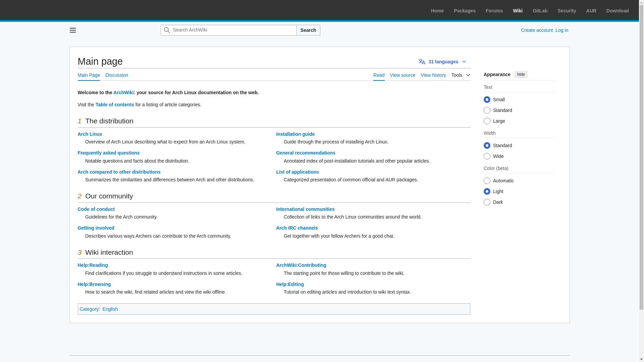
Task: Open Arch IRC channels link
Action: click(297, 228)
